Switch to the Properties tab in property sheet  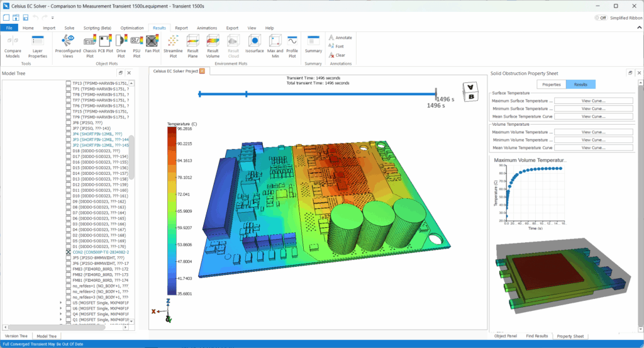coord(551,84)
